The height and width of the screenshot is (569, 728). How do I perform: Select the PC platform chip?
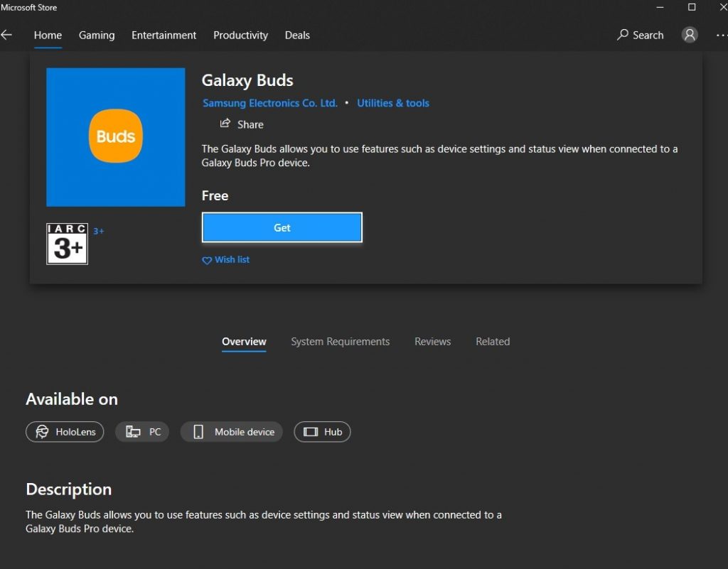142,432
